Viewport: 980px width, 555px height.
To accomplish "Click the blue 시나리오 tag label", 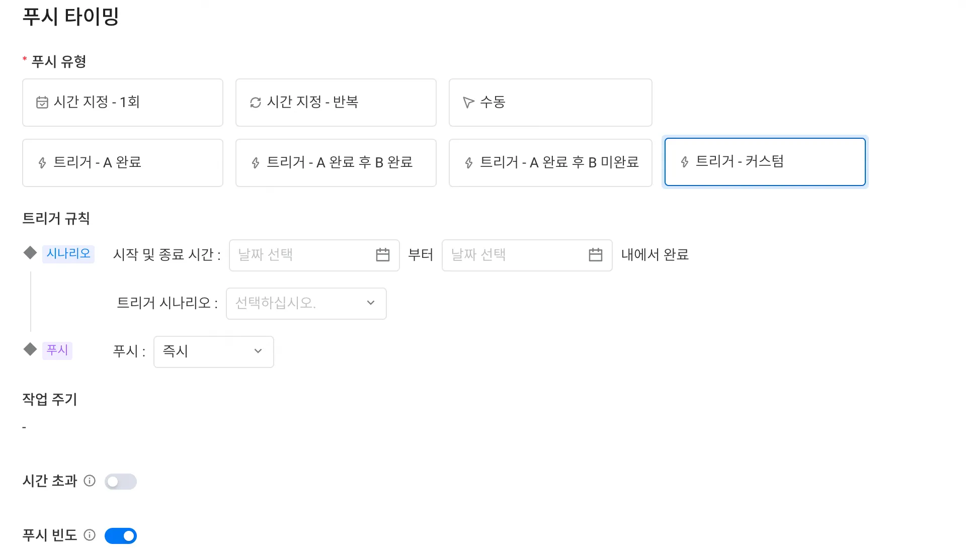I will (x=68, y=253).
